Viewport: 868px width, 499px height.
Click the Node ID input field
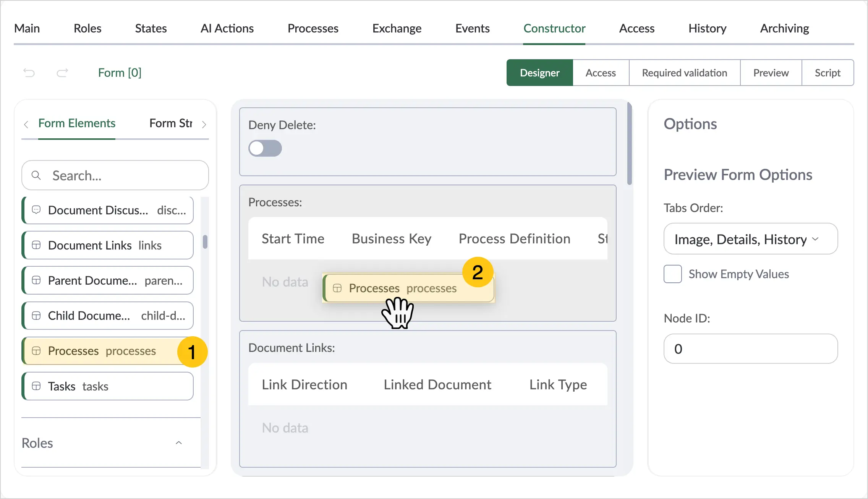point(751,349)
